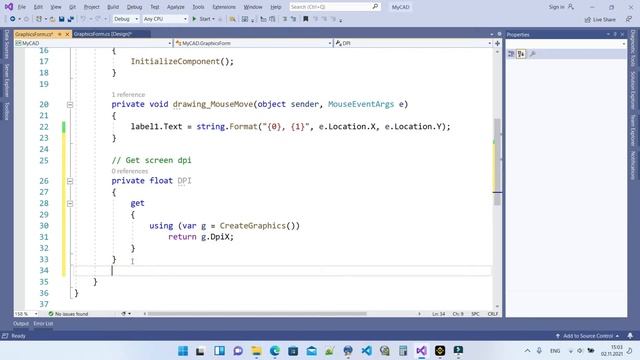
Task: Open the Build menu
Action: (x=113, y=7)
